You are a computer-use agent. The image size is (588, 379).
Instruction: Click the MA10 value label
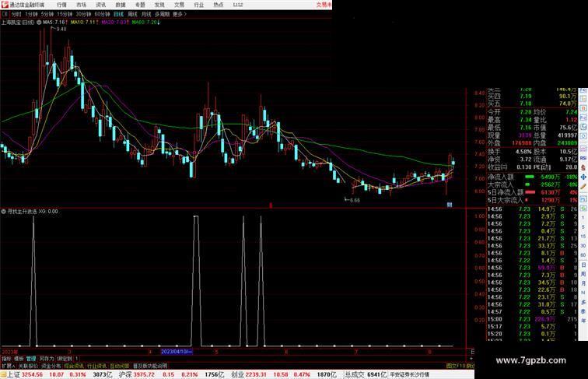click(85, 23)
